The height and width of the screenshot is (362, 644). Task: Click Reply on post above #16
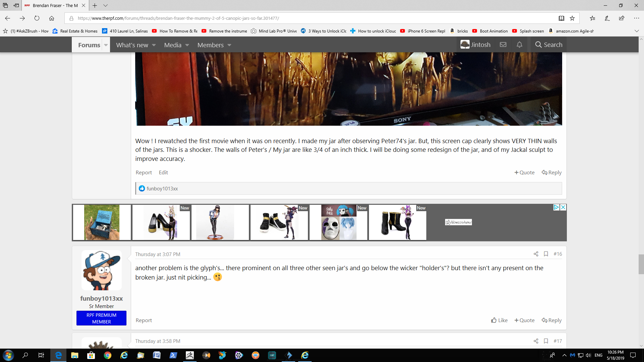pos(551,172)
